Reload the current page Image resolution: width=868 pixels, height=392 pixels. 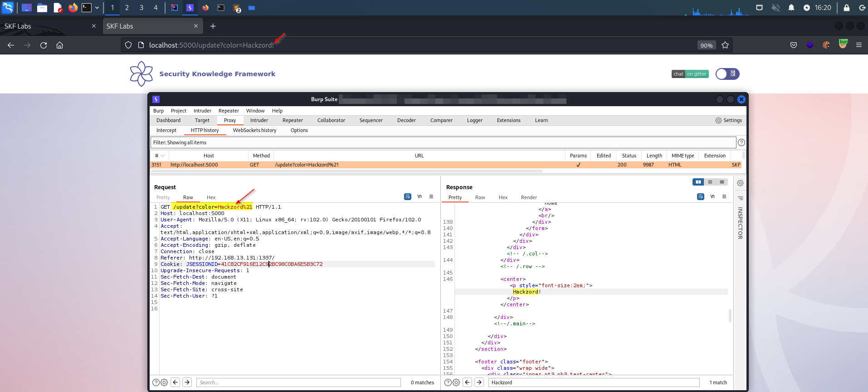[44, 45]
